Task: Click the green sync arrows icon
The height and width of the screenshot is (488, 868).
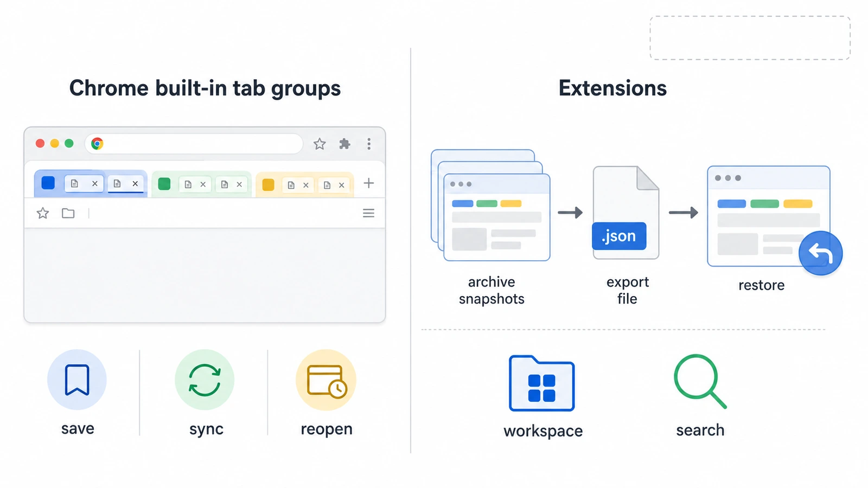Action: click(205, 380)
